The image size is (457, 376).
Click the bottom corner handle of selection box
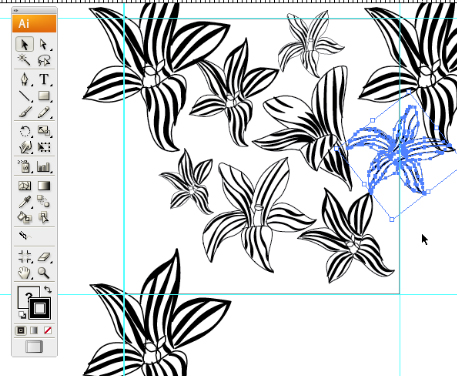(x=392, y=219)
